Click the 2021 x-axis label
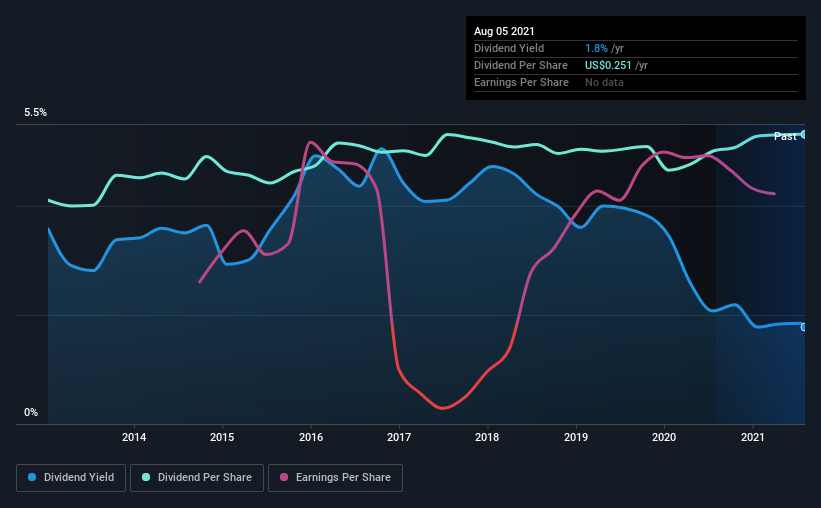821x508 pixels. 753,437
